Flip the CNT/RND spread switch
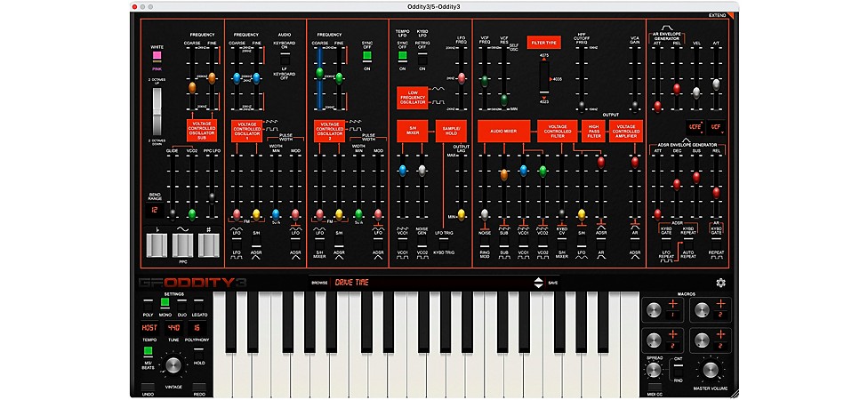The height and width of the screenshot is (400, 868). coord(678,369)
